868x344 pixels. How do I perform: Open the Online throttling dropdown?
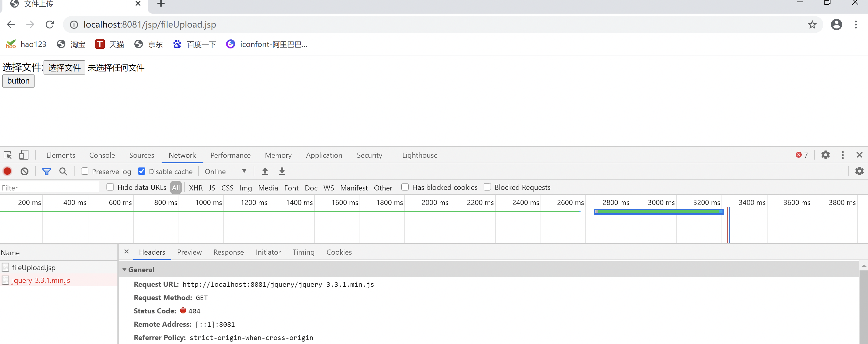(x=225, y=171)
